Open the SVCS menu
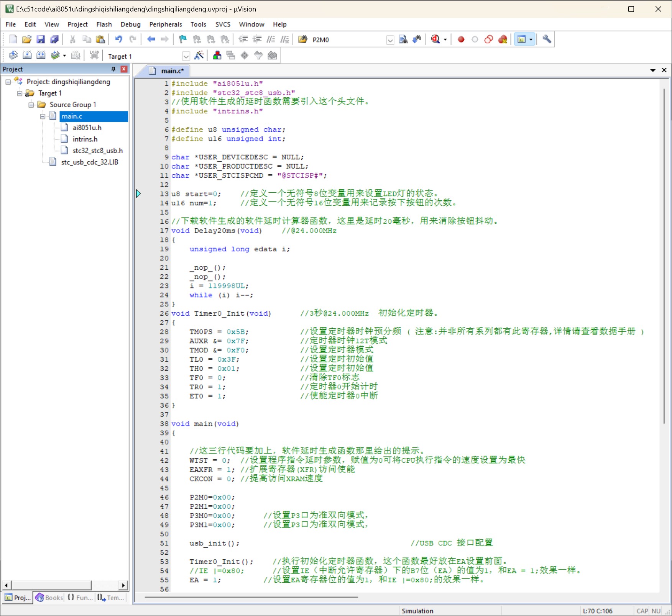 [223, 24]
